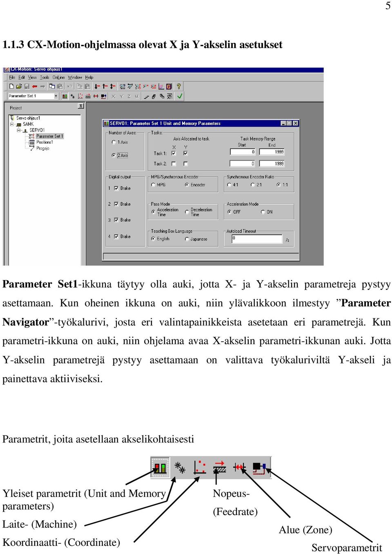The height and width of the screenshot is (554, 392).
Task: Toggle Task 1 Y axis checkbox
Action: (x=186, y=154)
